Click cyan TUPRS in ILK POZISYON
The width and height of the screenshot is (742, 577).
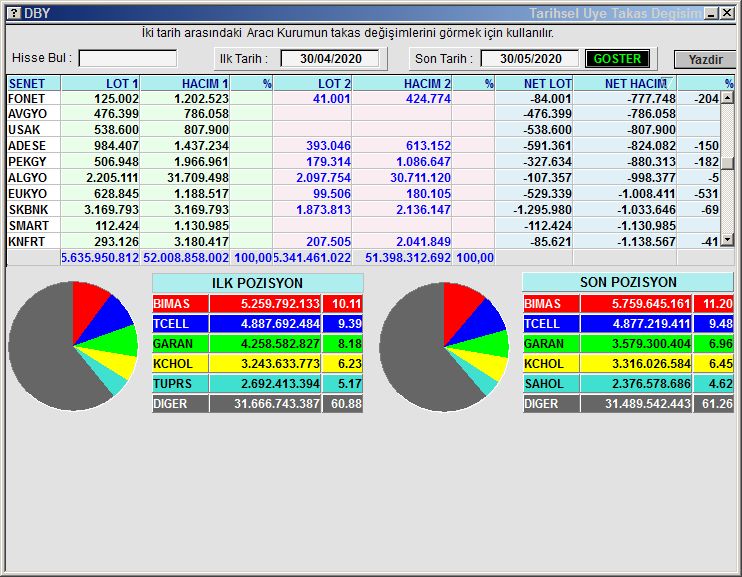click(180, 383)
